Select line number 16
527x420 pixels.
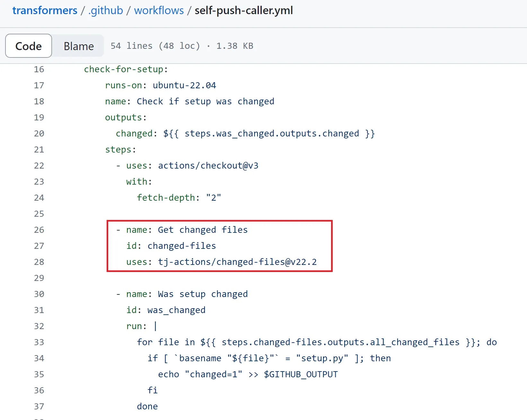39,69
